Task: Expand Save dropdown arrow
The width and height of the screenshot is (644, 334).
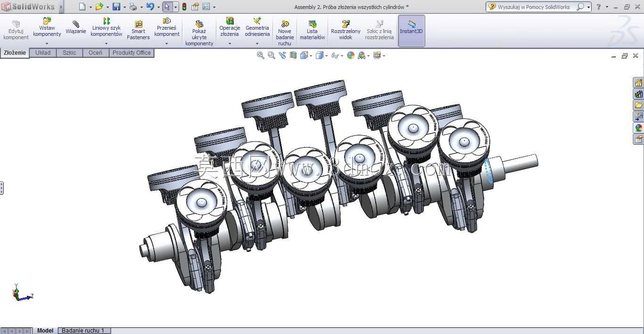Action: 124,7
